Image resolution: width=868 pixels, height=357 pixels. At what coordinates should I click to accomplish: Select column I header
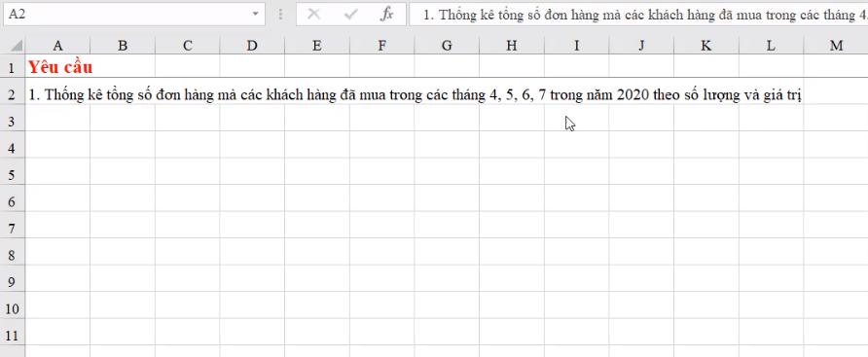point(576,46)
